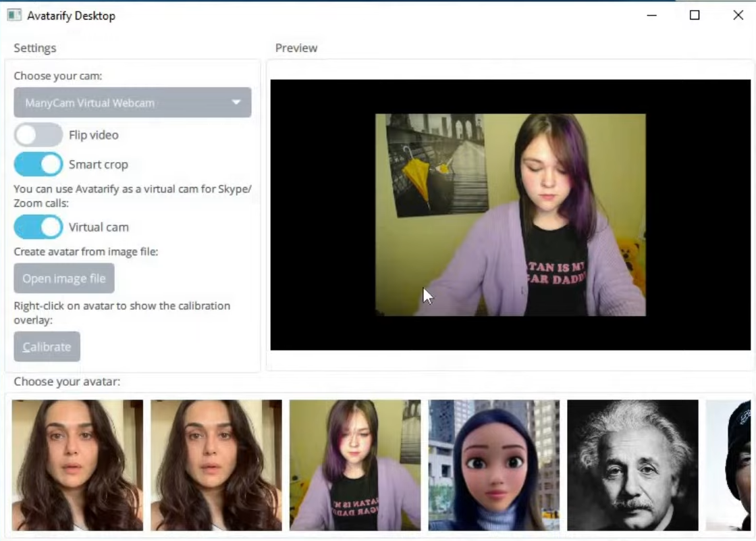The image size is (756, 541).
Task: Pick the animated cartoon girl avatar
Action: [493, 465]
